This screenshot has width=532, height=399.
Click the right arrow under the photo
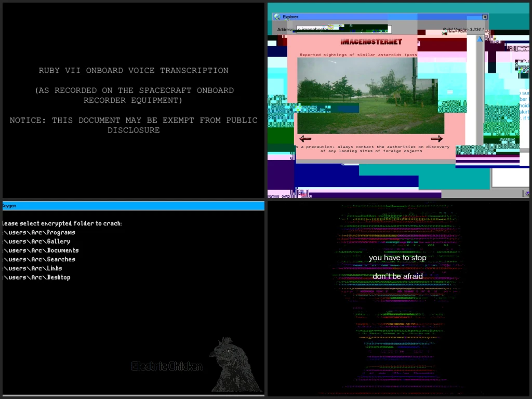436,139
